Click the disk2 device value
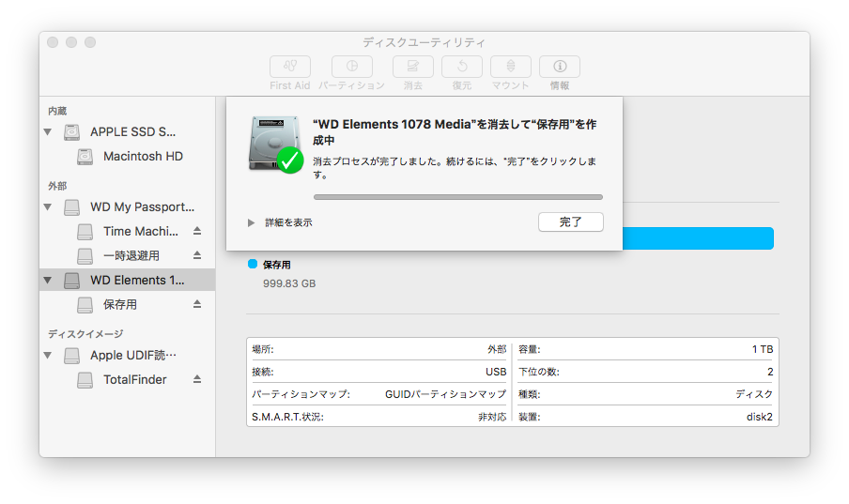849x504 pixels. coord(759,417)
